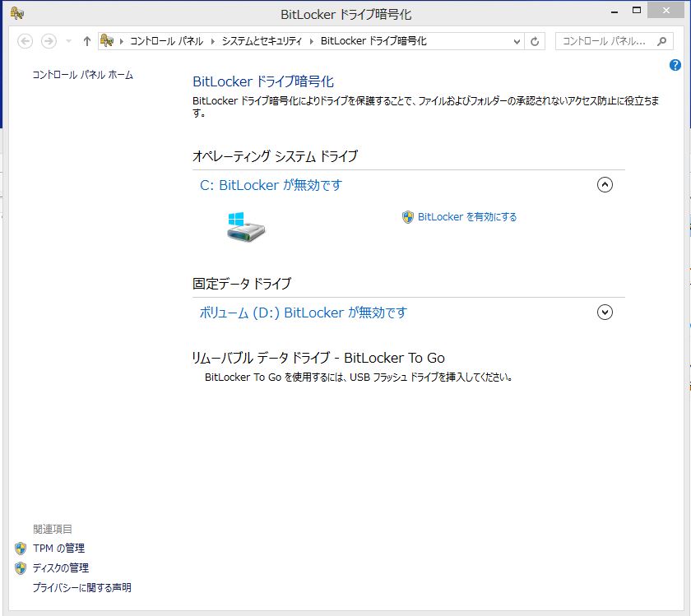The image size is (691, 616).
Task: Click the オペレーティング システム ドライブ heading
Action: tap(275, 156)
